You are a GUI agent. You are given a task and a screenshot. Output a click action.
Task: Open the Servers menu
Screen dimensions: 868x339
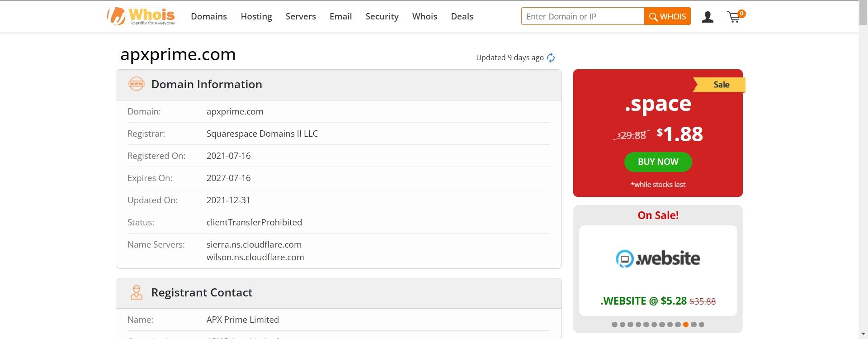coord(301,16)
